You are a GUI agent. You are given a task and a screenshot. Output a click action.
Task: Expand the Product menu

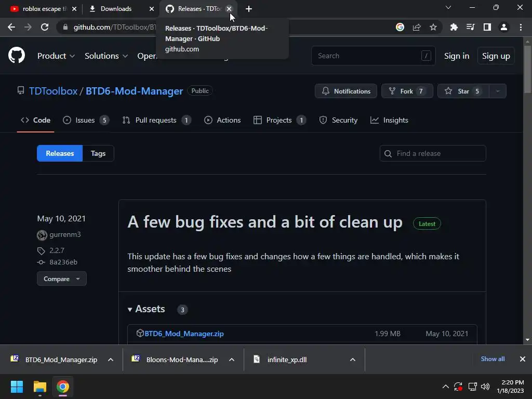point(56,56)
